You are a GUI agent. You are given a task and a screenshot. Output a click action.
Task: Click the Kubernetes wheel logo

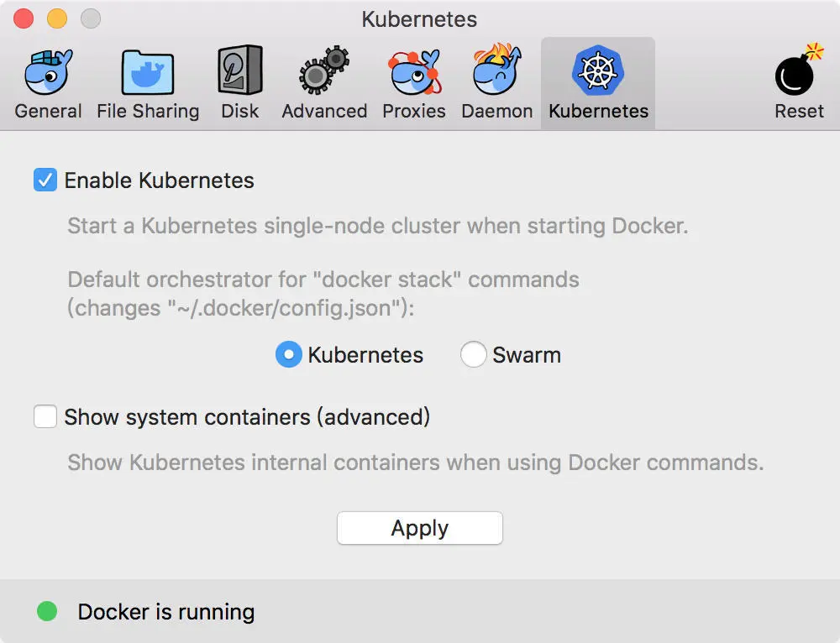(x=597, y=71)
